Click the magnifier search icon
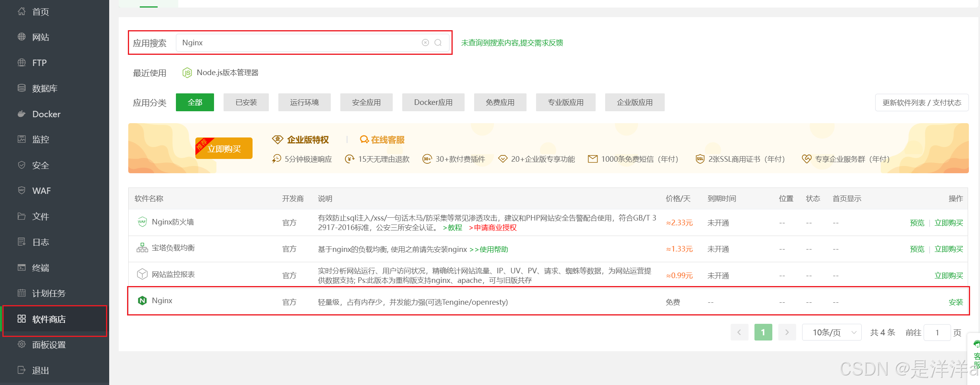The width and height of the screenshot is (980, 385). 438,43
